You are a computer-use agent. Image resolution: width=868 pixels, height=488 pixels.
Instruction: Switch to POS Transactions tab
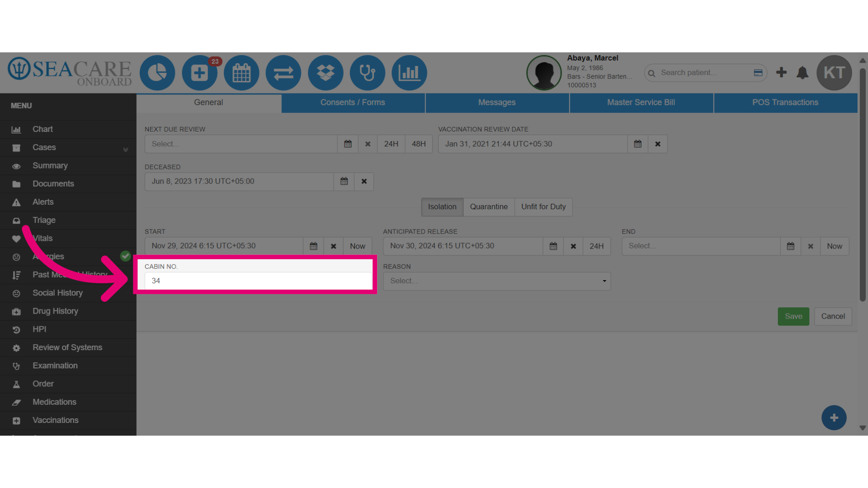coord(785,103)
